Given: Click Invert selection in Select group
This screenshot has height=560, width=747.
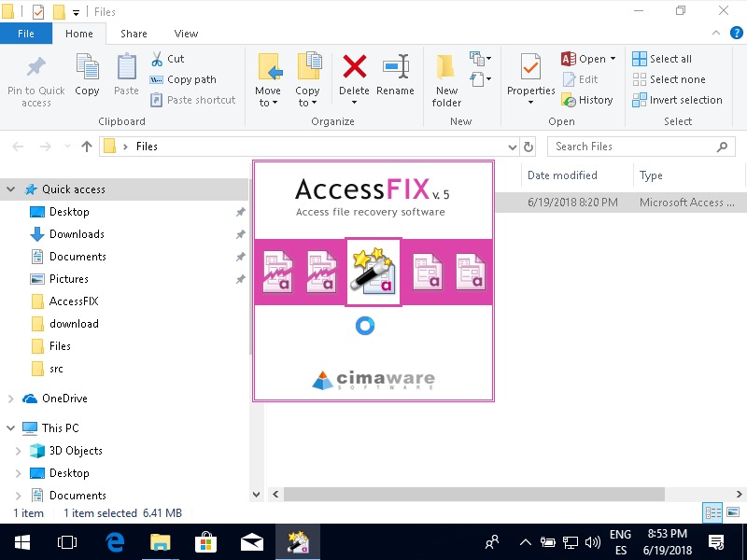Looking at the screenshot, I should [677, 100].
